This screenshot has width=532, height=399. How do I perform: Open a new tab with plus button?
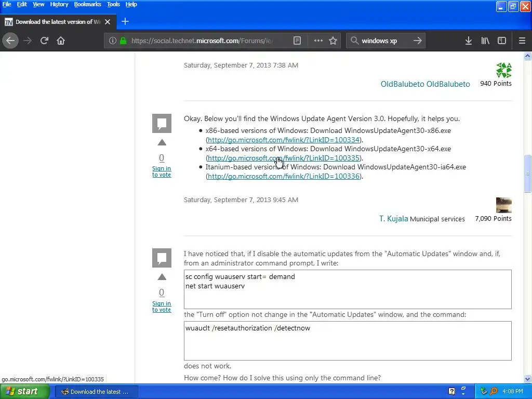pyautogui.click(x=125, y=21)
